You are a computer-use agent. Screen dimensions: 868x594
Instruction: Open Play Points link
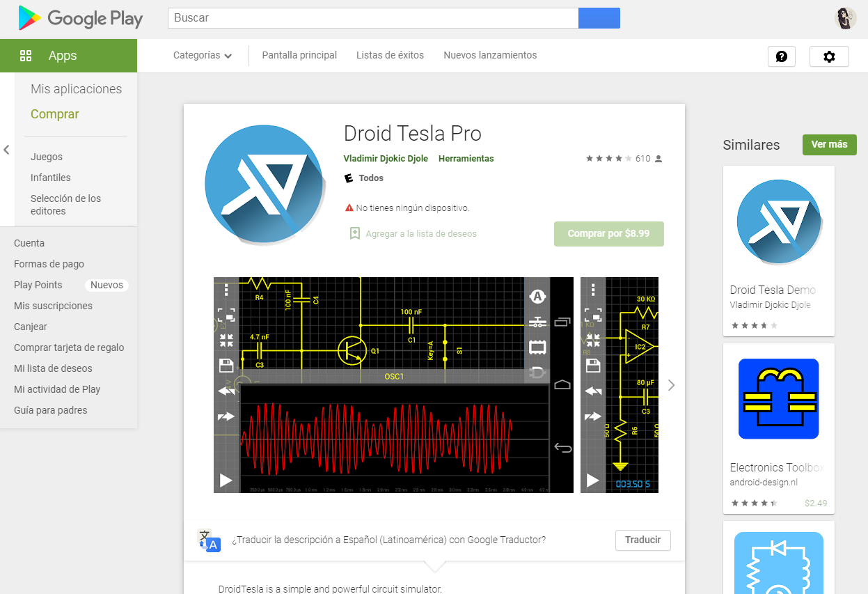pos(38,285)
